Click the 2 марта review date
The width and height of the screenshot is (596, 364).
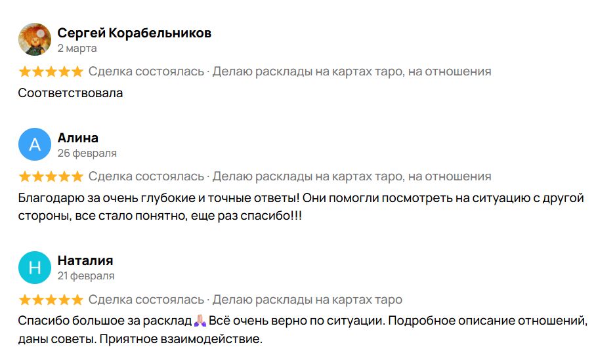77,48
